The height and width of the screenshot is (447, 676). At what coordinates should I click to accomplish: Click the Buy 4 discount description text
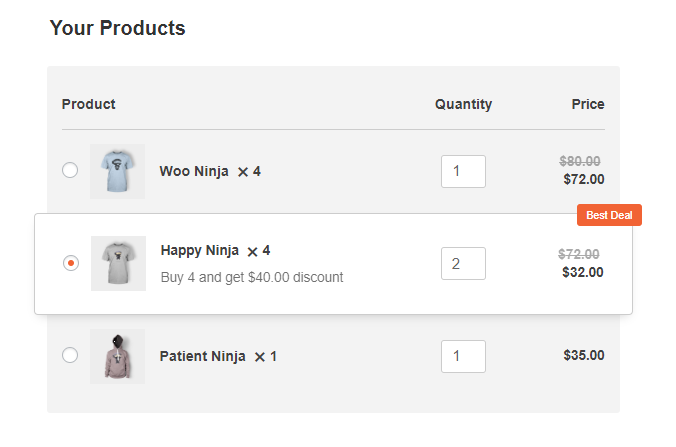251,277
